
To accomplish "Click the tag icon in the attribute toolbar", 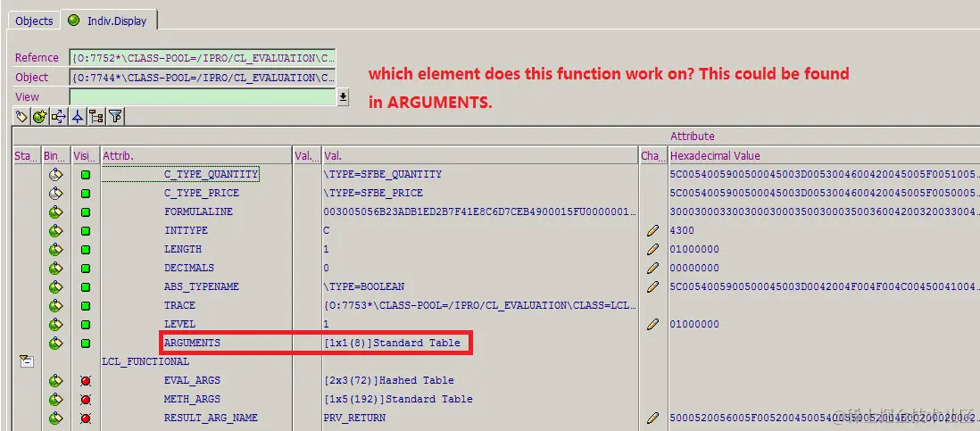I will point(21,116).
